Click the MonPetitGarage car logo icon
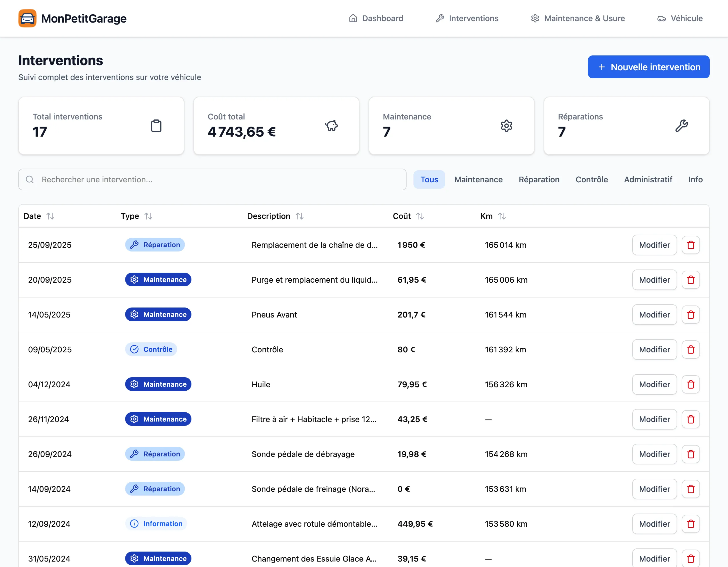The height and width of the screenshot is (567, 728). click(x=27, y=18)
